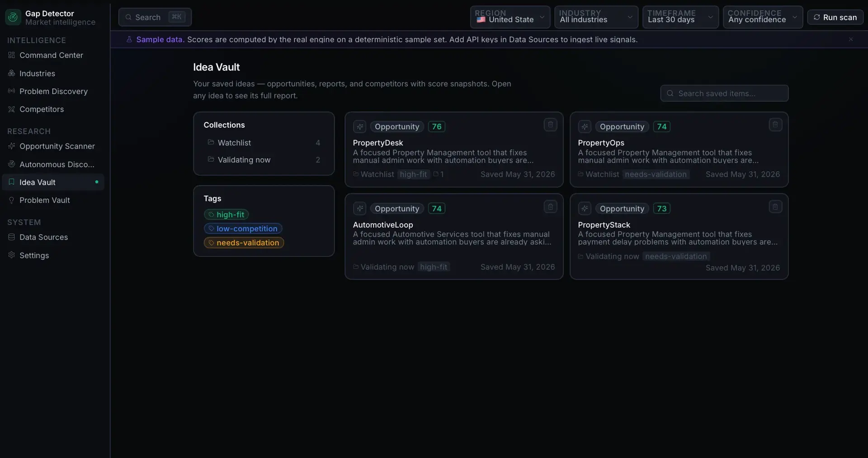Click the Sample data label

tap(160, 39)
